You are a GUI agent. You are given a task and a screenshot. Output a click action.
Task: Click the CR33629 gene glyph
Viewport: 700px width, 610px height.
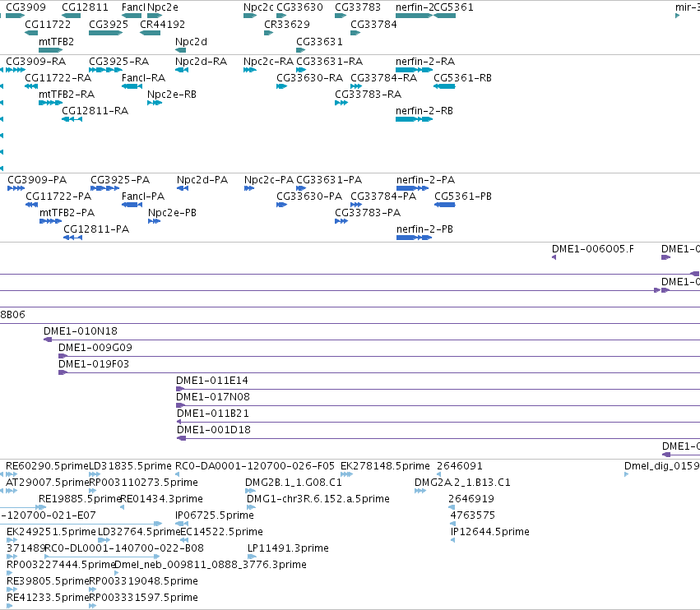[x=268, y=33]
